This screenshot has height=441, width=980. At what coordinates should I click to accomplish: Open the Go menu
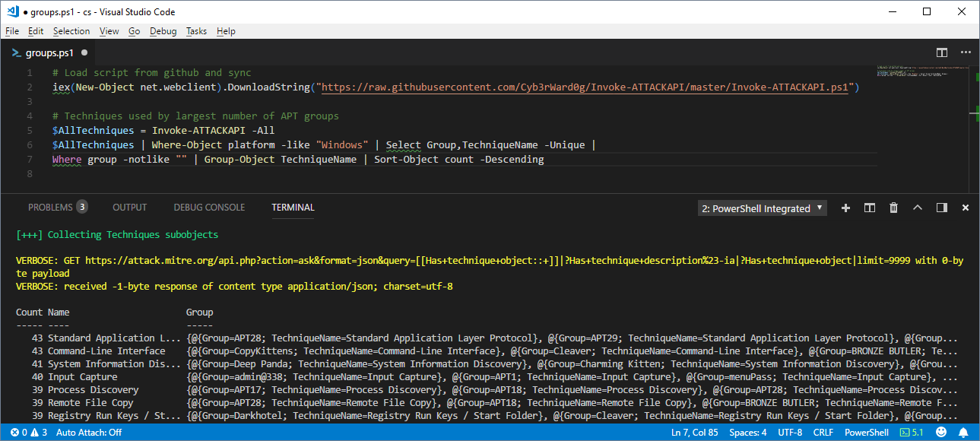coord(135,31)
